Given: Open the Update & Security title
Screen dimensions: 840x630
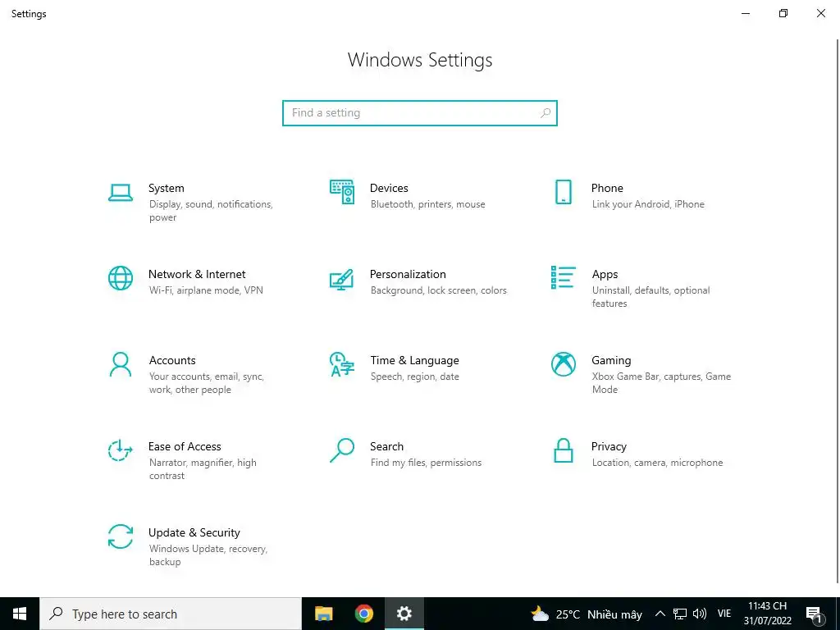Looking at the screenshot, I should 194,533.
